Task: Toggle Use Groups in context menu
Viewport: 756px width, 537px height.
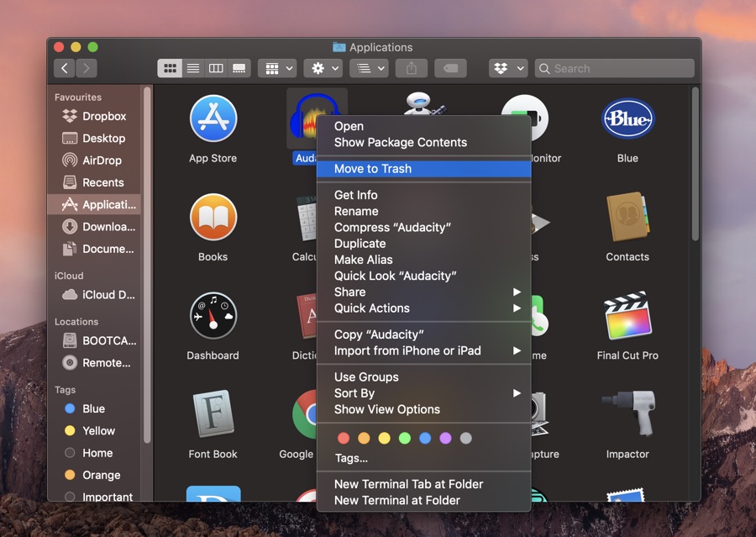Action: [424, 377]
